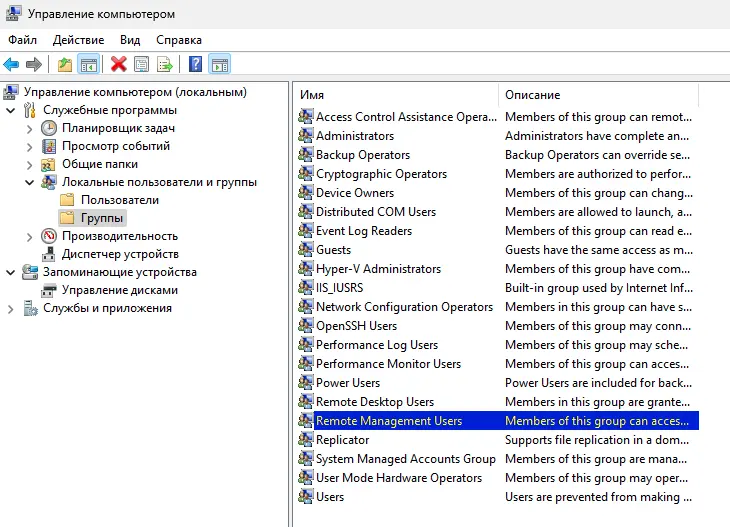
Task: Select the Performance Log Users group
Action: click(377, 345)
